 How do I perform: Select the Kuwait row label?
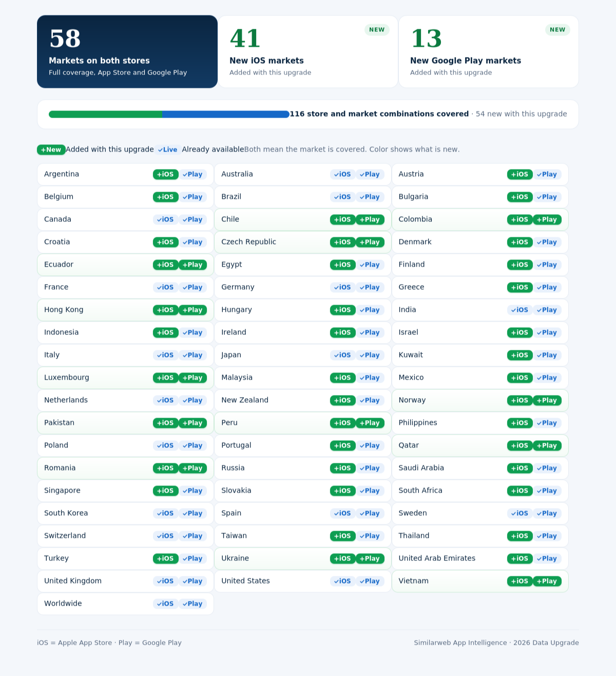(x=411, y=355)
